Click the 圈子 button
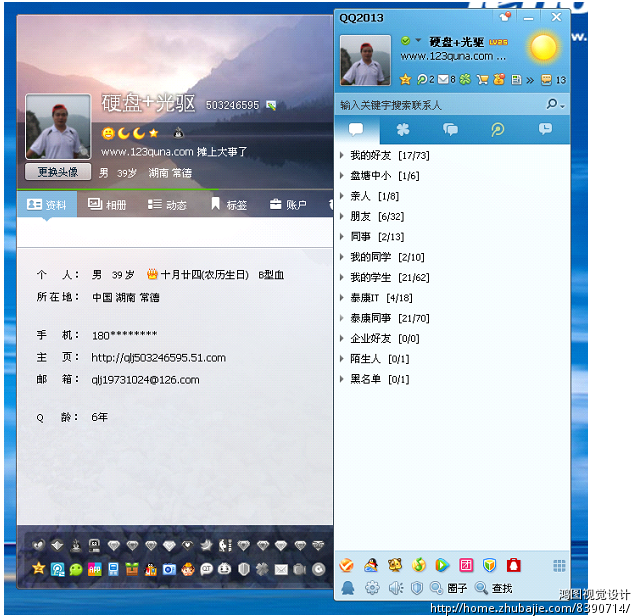 [x=449, y=588]
